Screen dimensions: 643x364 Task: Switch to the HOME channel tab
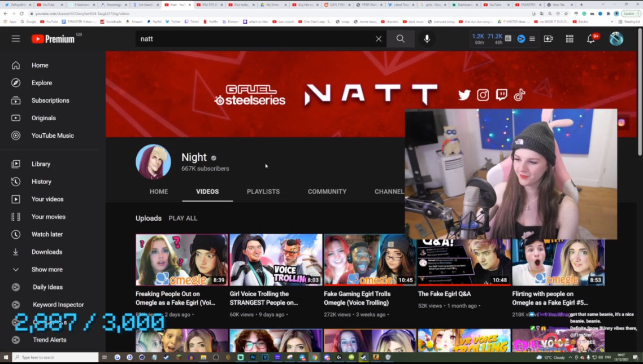(159, 192)
